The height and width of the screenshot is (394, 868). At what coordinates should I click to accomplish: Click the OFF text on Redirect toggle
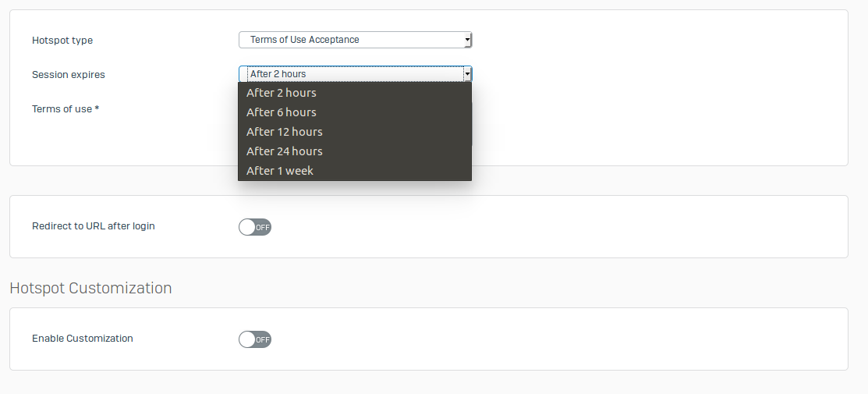262,228
